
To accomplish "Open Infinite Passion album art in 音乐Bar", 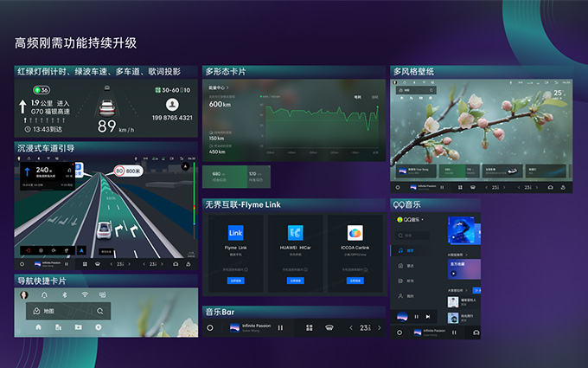I will click(234, 328).
